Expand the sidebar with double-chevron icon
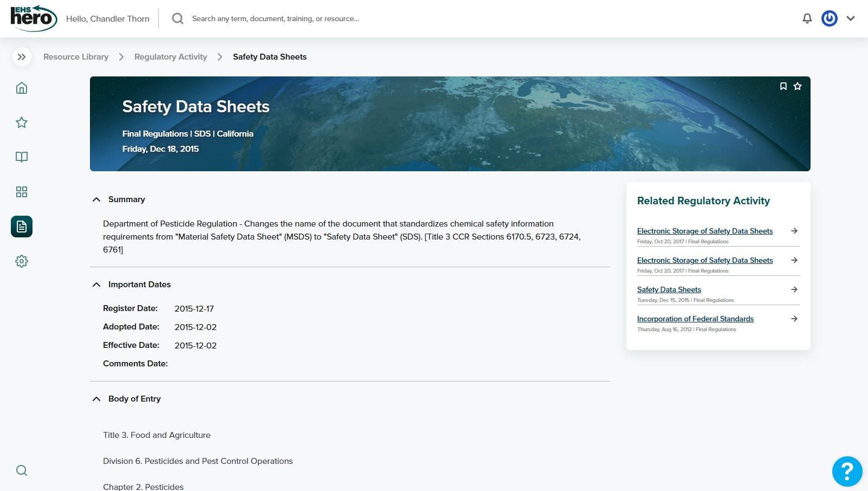Screen dimensions: 868x491 (x=22, y=57)
